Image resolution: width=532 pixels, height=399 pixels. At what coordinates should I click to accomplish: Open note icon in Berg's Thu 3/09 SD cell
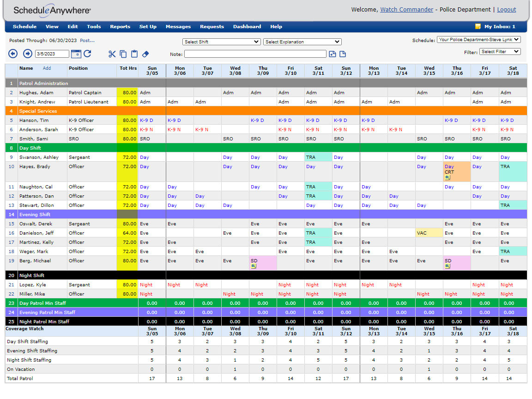click(254, 266)
